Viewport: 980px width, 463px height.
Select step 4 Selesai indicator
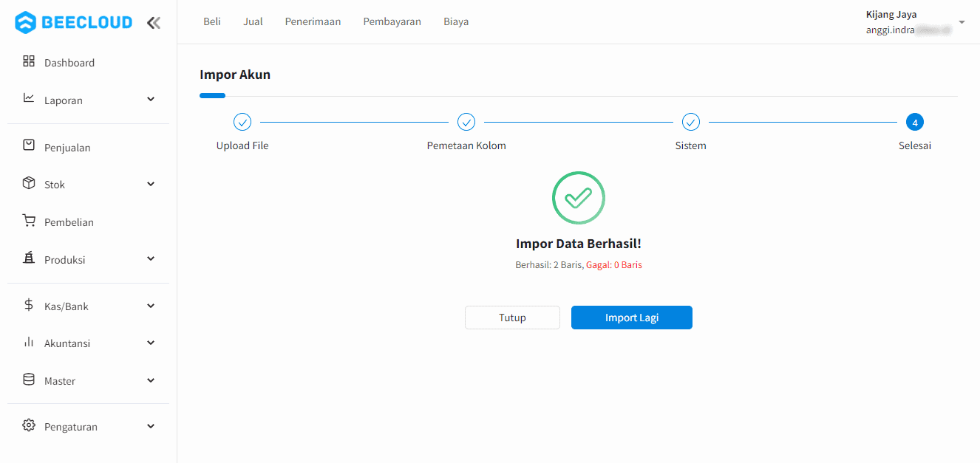(x=914, y=123)
